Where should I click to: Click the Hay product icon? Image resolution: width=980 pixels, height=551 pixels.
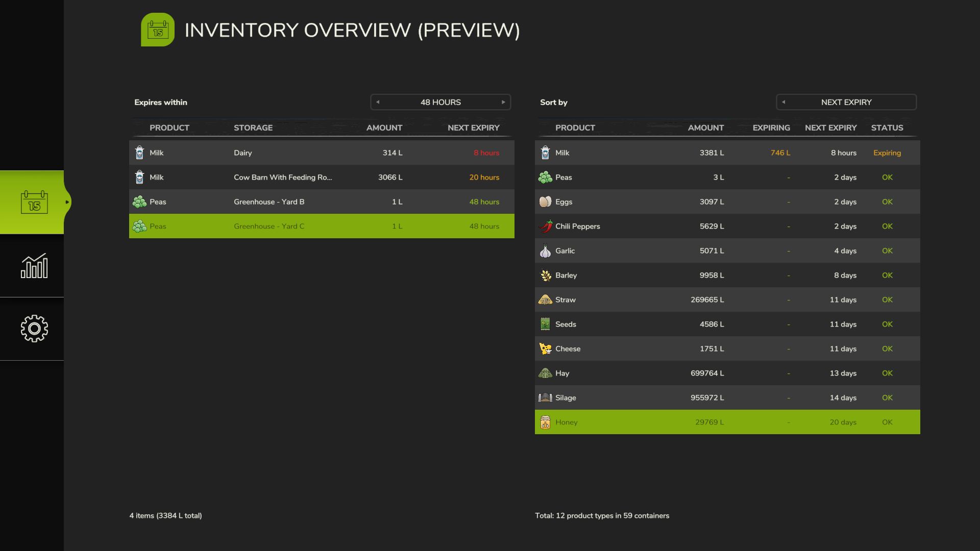tap(545, 373)
